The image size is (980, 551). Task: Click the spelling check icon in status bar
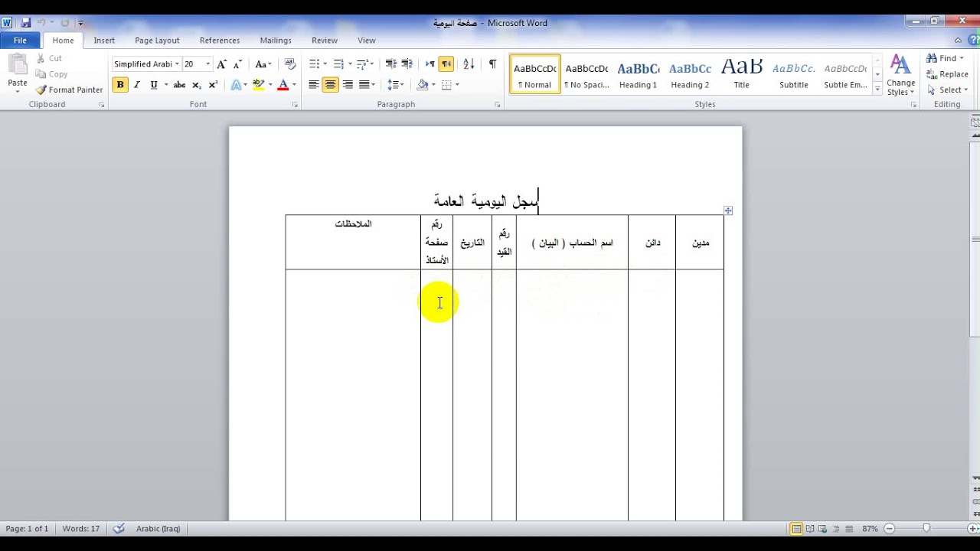coord(119,529)
